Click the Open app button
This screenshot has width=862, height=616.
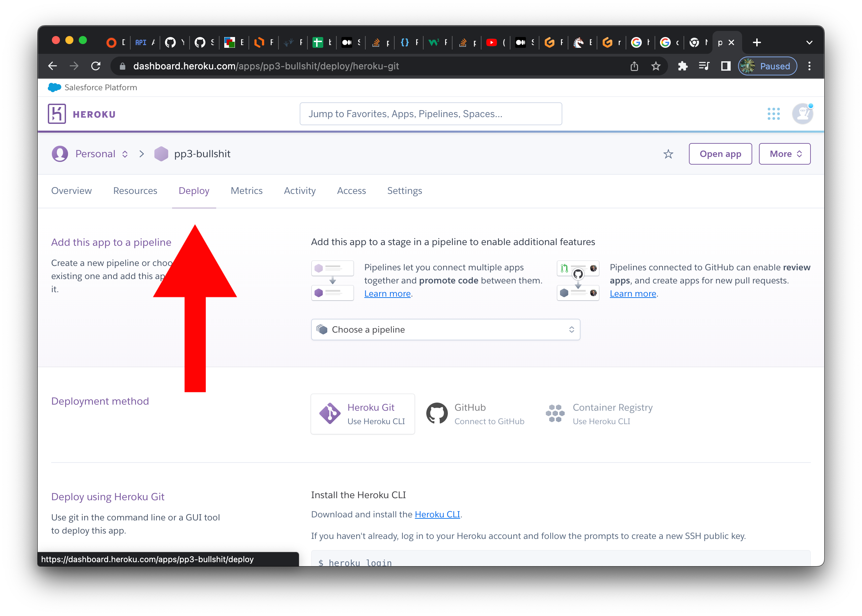[720, 154]
